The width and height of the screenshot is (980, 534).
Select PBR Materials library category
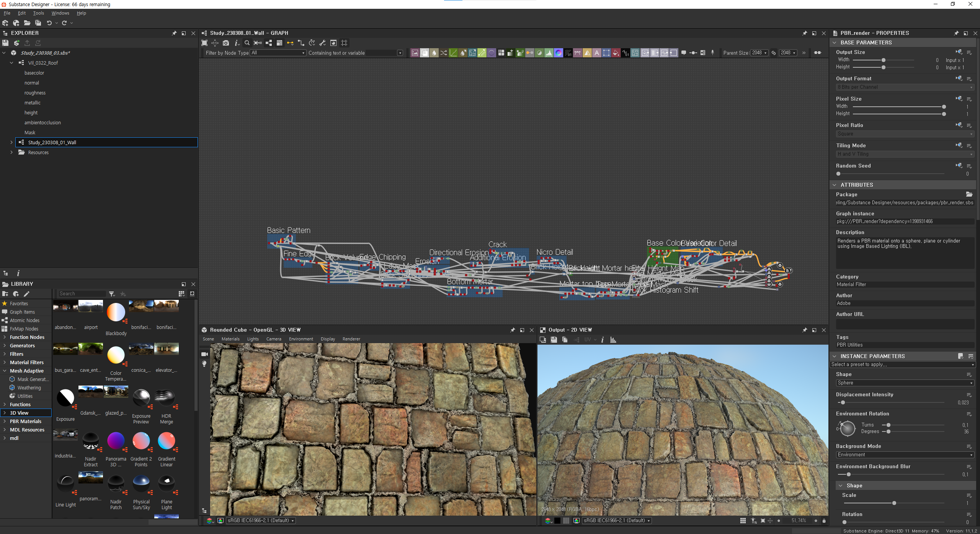click(26, 422)
